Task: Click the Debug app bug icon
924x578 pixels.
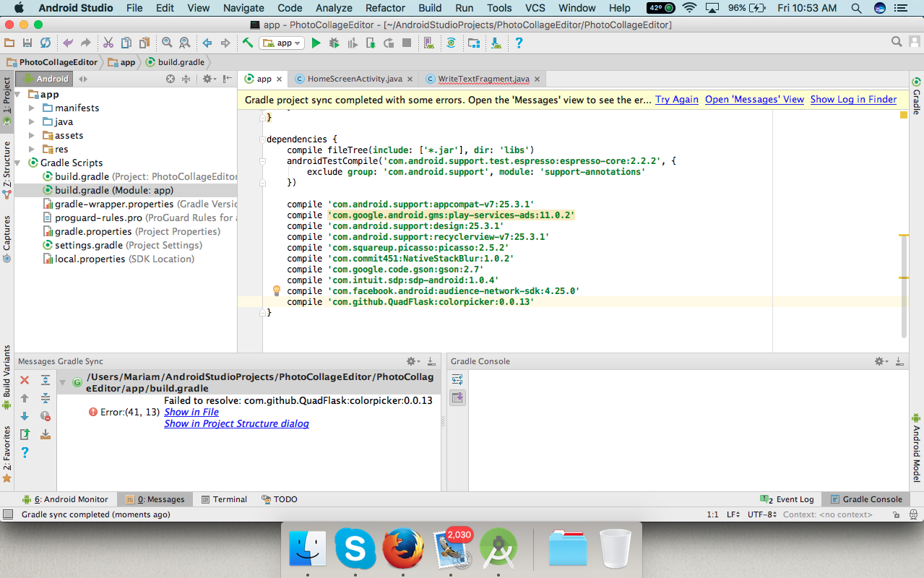Action: tap(334, 43)
